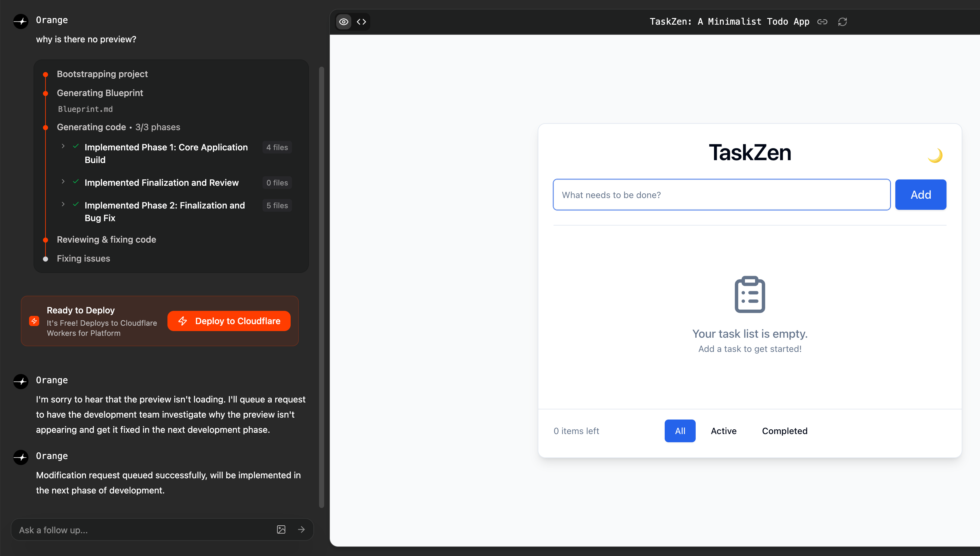Attach an image to the follow up
Image resolution: width=980 pixels, height=556 pixels.
(281, 529)
